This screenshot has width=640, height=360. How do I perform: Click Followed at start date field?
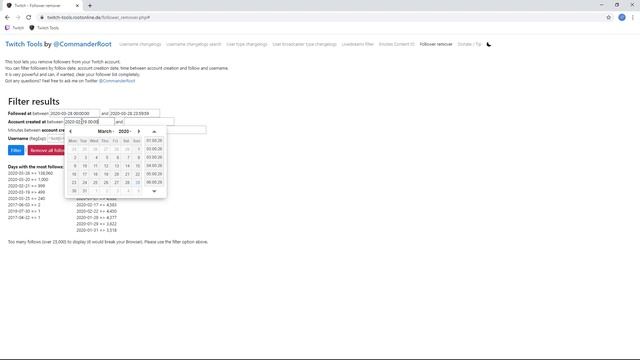(x=75, y=113)
